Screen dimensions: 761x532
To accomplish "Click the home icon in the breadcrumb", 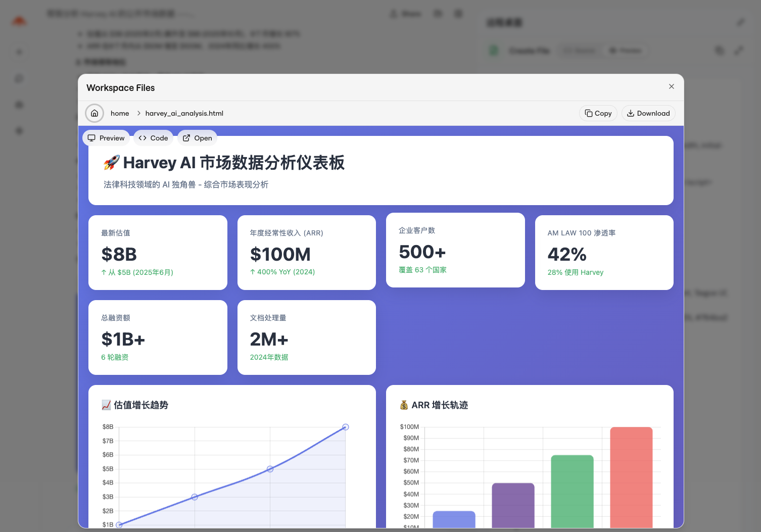I will (x=94, y=113).
